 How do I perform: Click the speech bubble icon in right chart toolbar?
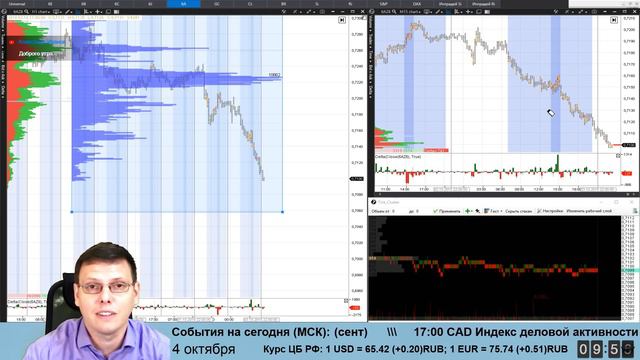(x=478, y=11)
